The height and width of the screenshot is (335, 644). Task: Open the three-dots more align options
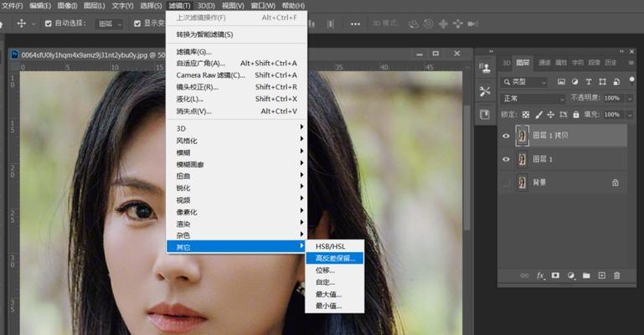pos(355,23)
